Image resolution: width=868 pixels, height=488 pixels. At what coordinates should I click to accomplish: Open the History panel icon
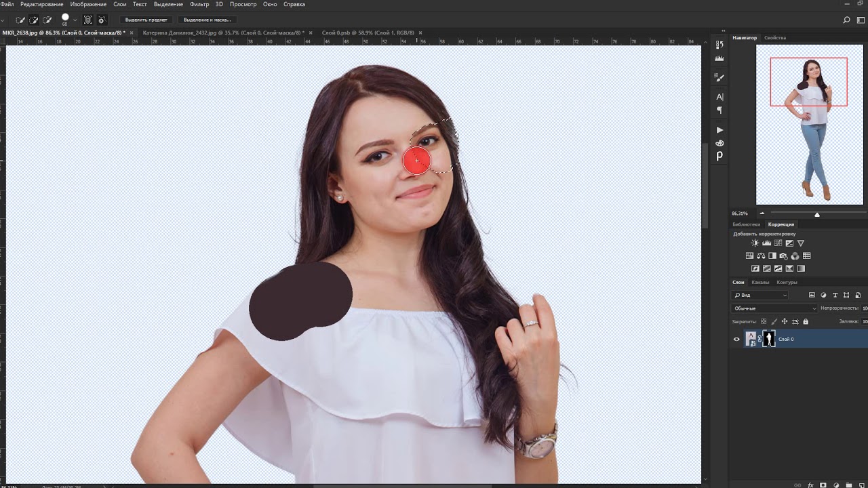point(719,45)
